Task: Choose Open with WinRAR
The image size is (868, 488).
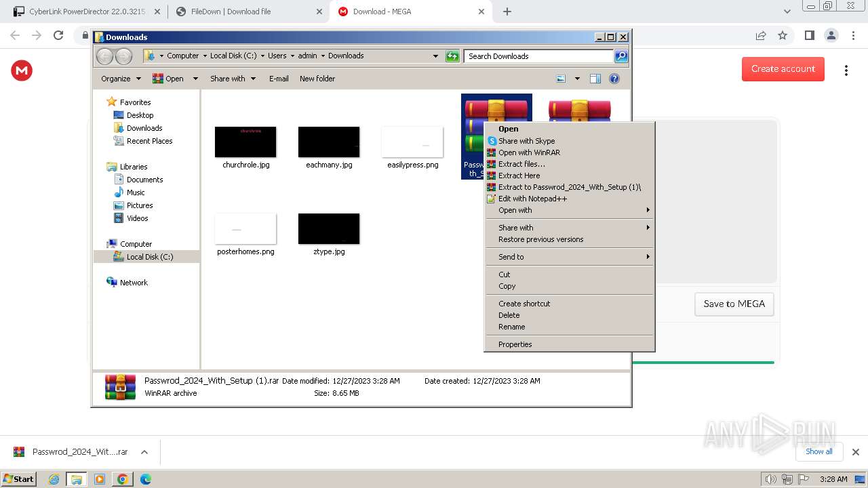Action: click(x=569, y=152)
